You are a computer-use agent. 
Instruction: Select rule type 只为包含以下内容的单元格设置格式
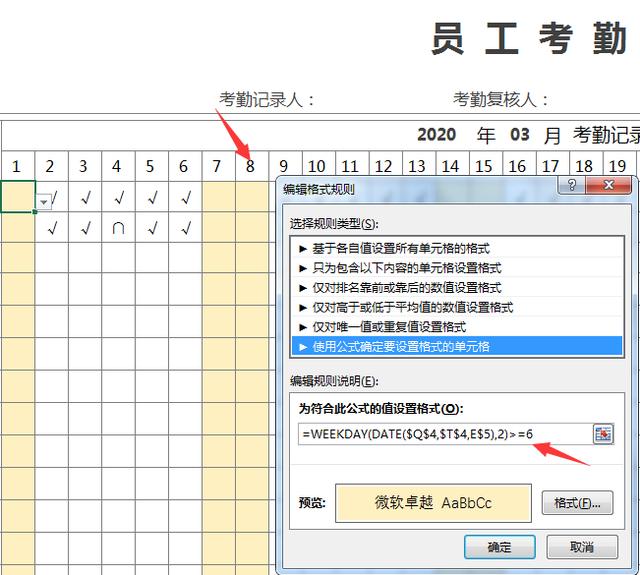coord(457,268)
